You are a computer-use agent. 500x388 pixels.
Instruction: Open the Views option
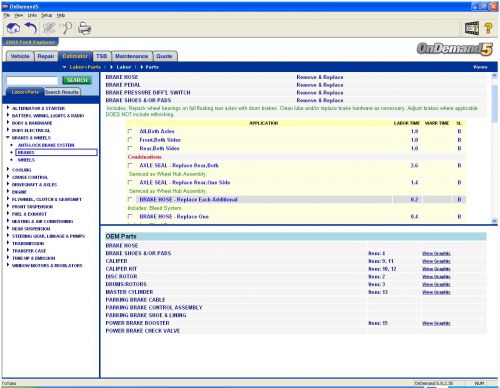click(480, 67)
